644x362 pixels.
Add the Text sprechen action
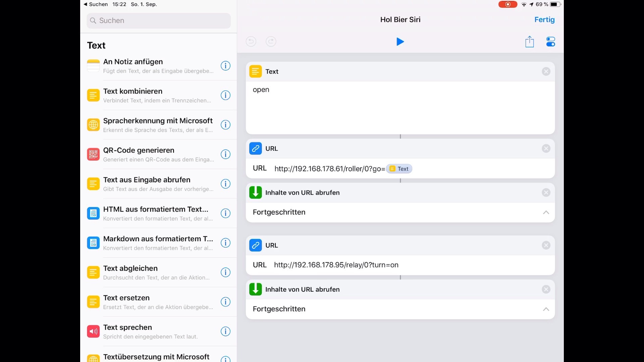click(151, 331)
